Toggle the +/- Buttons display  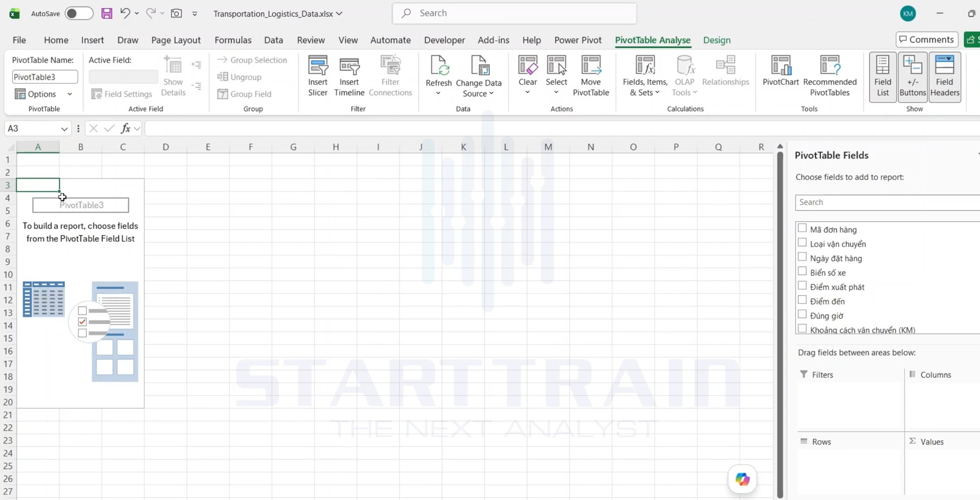tap(913, 77)
